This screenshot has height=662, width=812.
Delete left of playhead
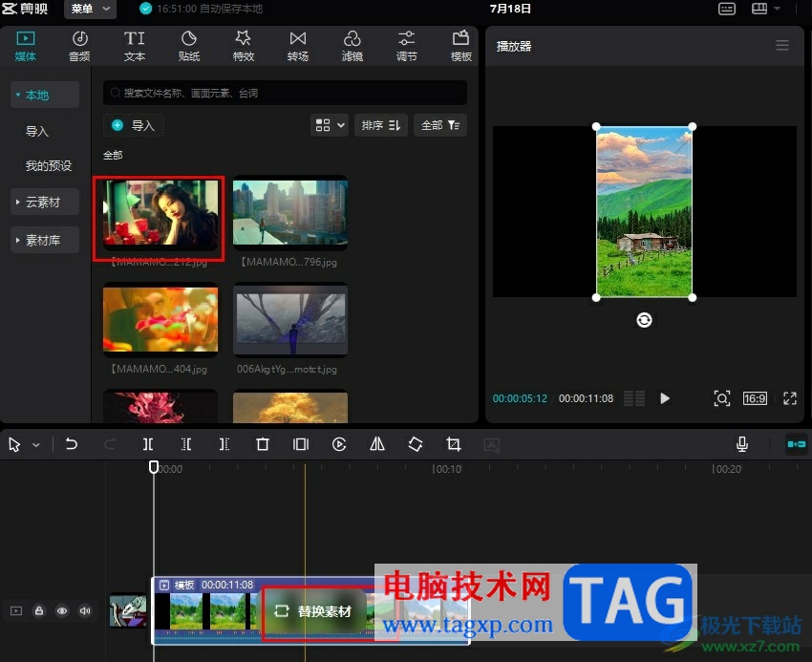tap(186, 444)
